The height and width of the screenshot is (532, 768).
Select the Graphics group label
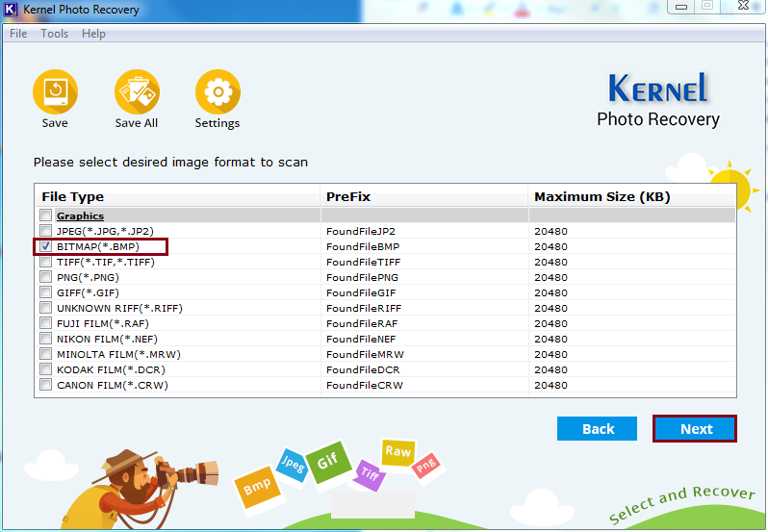click(80, 215)
